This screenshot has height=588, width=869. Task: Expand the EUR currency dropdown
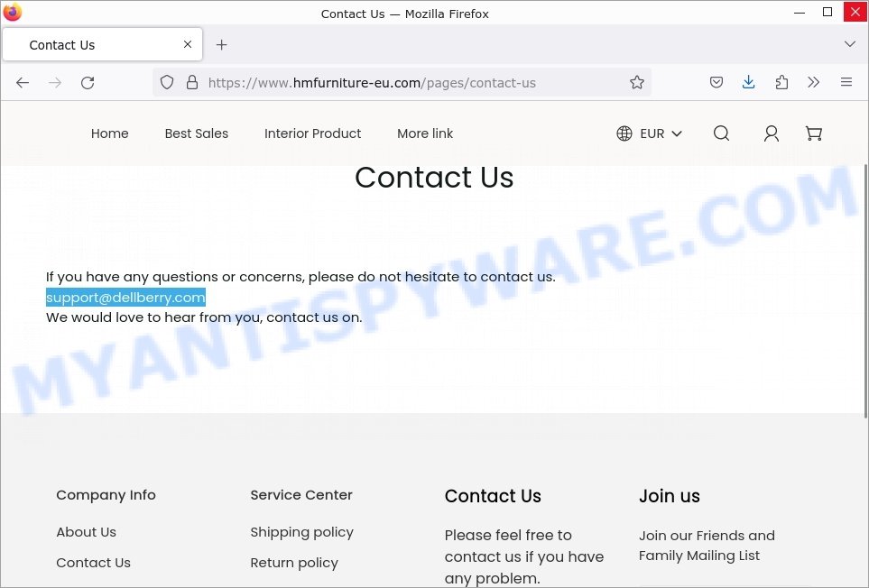(649, 133)
